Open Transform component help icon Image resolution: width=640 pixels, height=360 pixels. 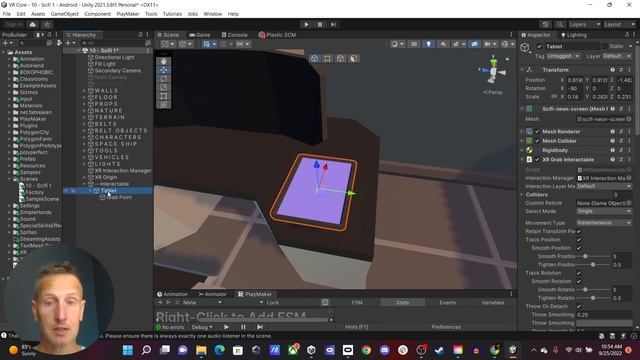pyautogui.click(x=612, y=70)
